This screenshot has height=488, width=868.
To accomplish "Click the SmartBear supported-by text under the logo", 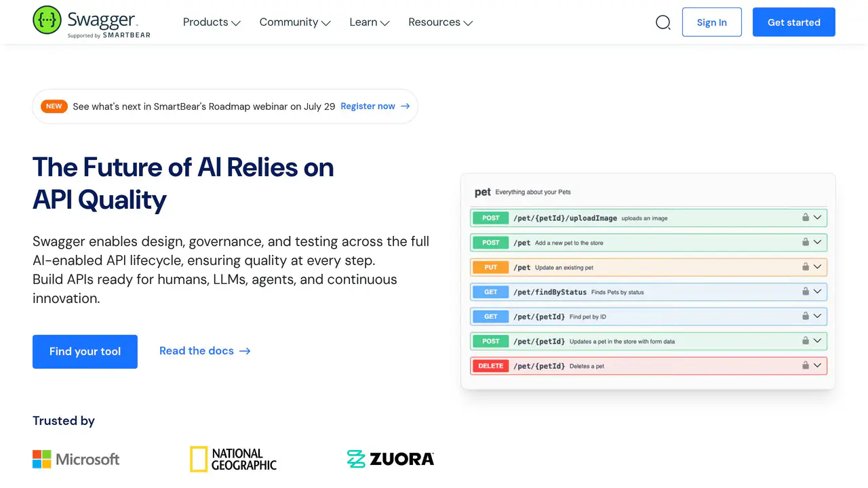I will tap(109, 35).
